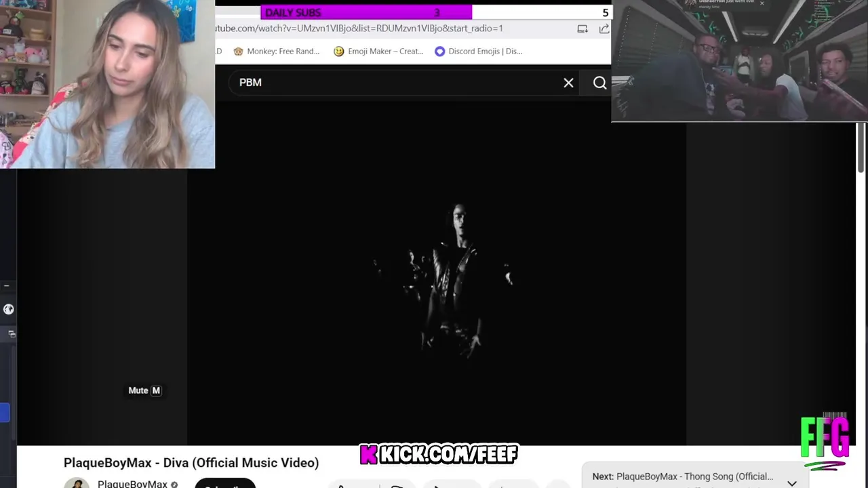Open the Emoji Maker bookmark
The image size is (868, 488).
point(378,52)
